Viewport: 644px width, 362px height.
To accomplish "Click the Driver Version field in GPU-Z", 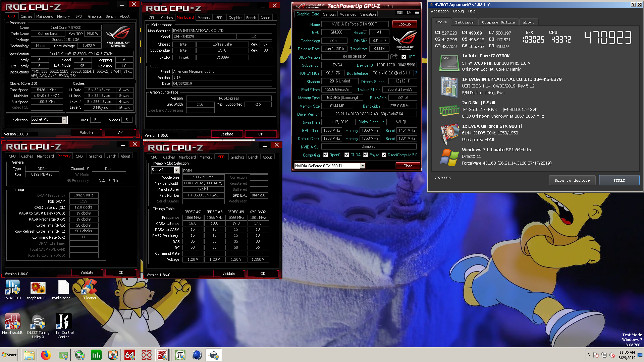I will [369, 114].
